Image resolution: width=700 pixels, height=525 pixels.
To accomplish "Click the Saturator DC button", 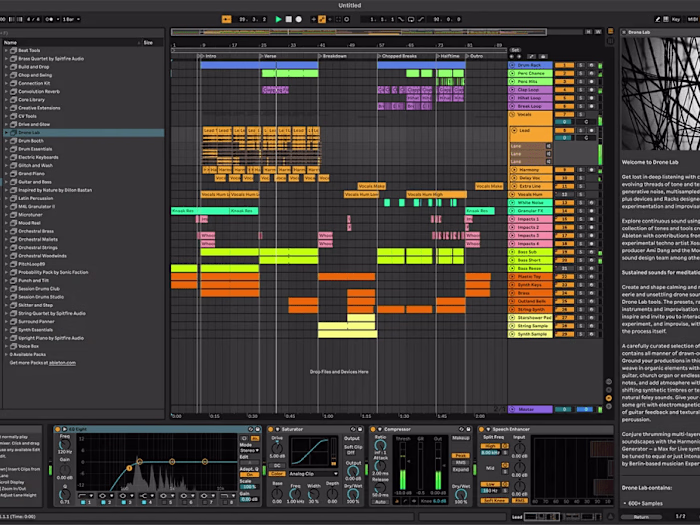I will 277,466.
